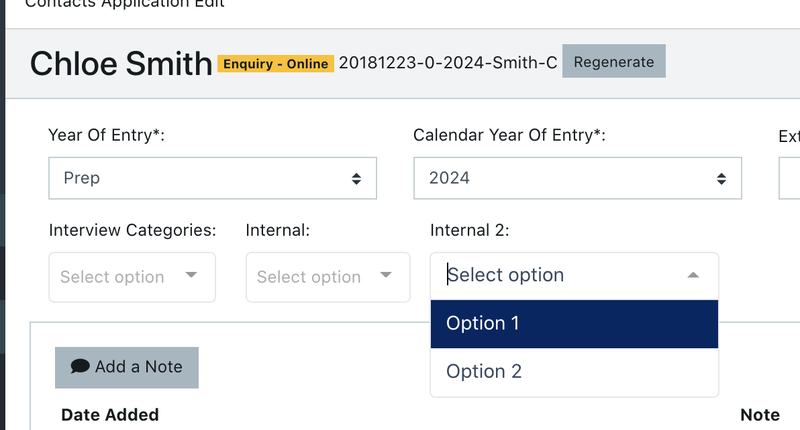Click the speech bubble icon on Add a Note
This screenshot has width=800, height=430.
click(x=80, y=367)
